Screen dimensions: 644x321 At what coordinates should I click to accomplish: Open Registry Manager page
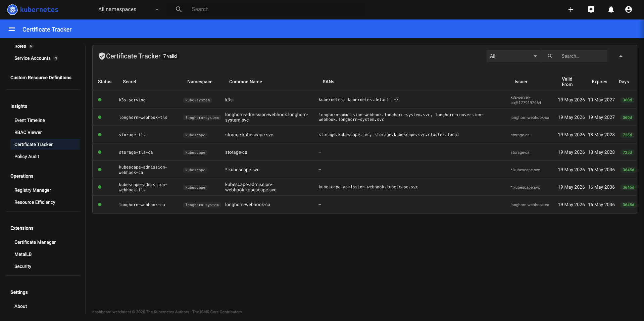coord(33,190)
